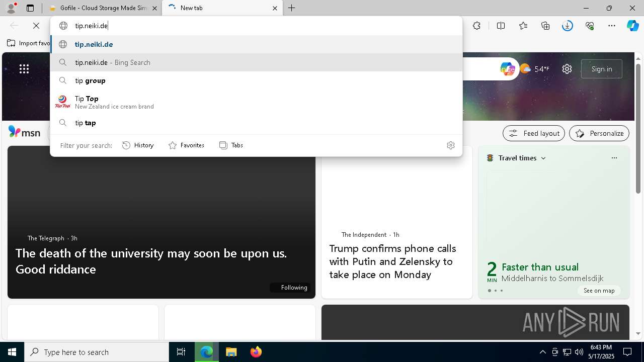The height and width of the screenshot is (362, 644).
Task: Open the Extensions puzzle icon
Action: point(476,26)
